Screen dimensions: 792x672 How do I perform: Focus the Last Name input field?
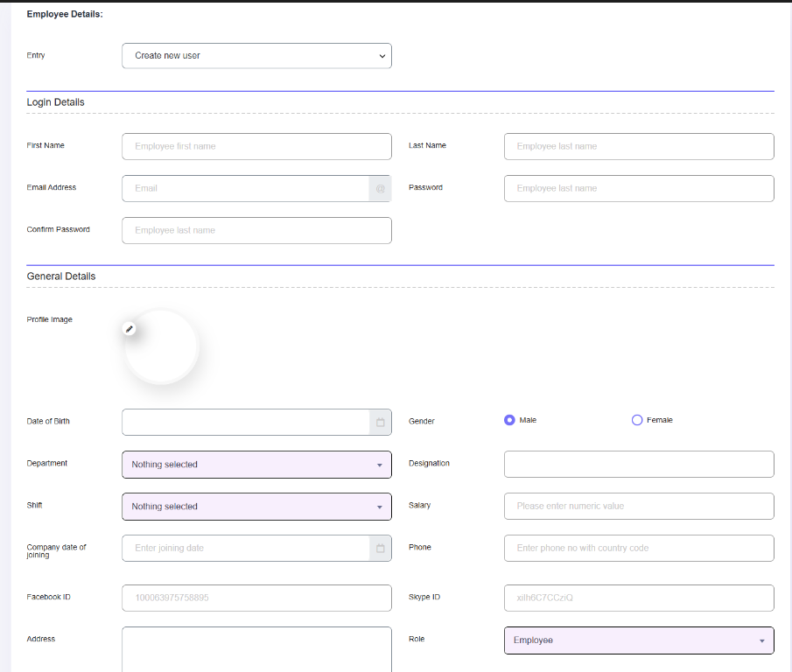pyautogui.click(x=639, y=146)
